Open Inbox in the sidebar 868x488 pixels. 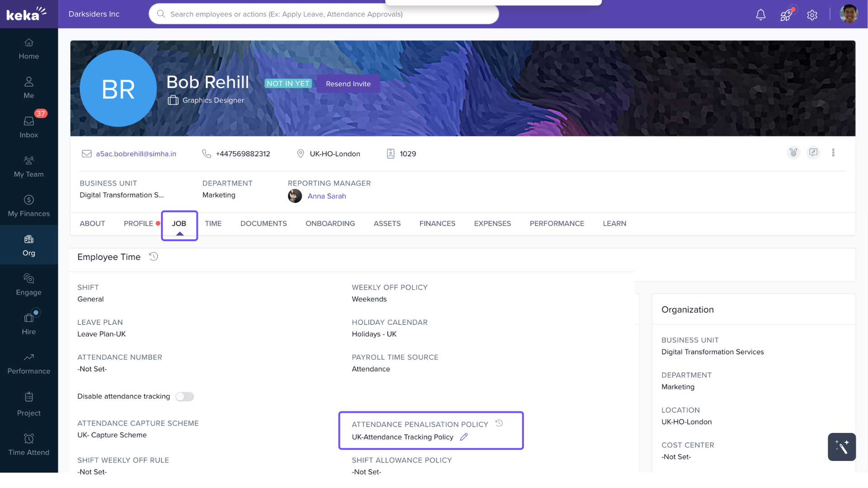(29, 127)
